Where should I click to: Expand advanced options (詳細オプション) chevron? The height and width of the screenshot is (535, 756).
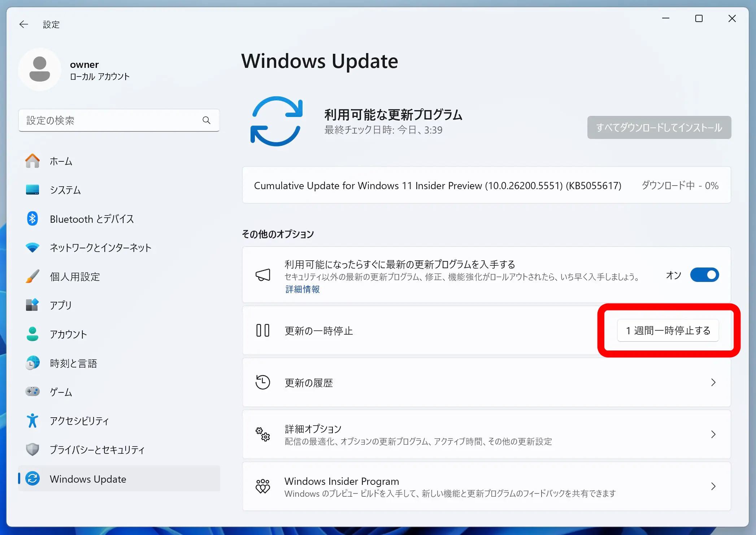coord(713,434)
